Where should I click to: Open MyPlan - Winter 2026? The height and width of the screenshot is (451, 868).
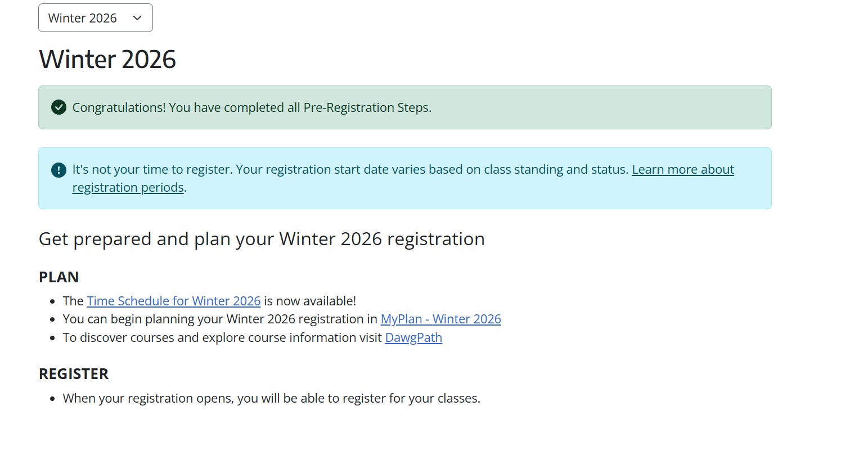[440, 319]
